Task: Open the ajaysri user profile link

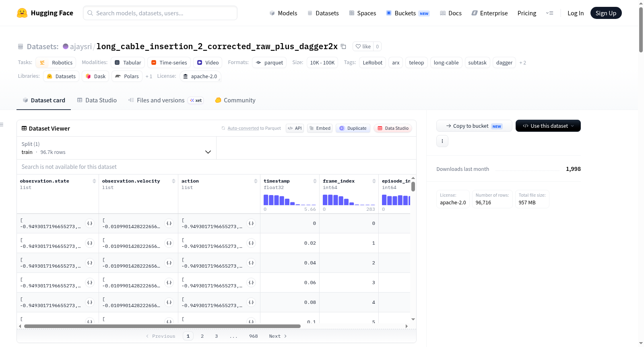Action: pyautogui.click(x=81, y=46)
